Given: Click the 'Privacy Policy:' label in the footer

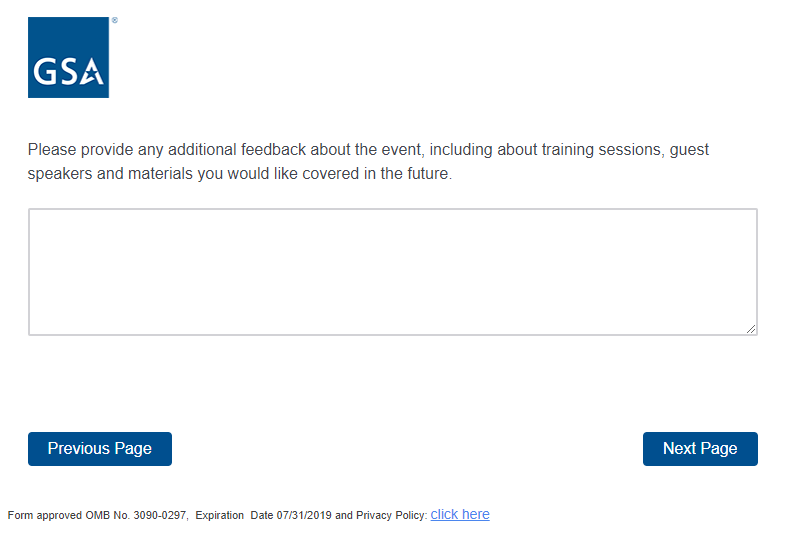Looking at the screenshot, I should click(x=392, y=516).
